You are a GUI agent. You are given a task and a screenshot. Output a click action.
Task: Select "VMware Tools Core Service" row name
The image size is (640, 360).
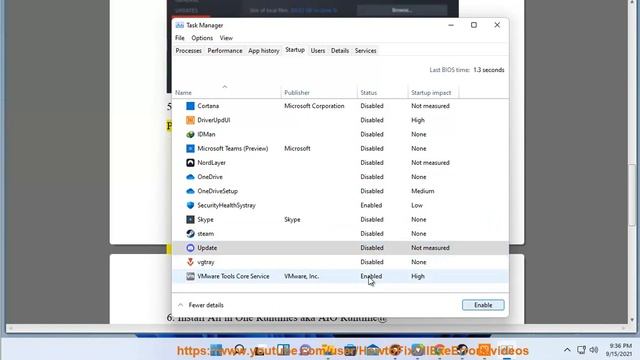[233, 276]
